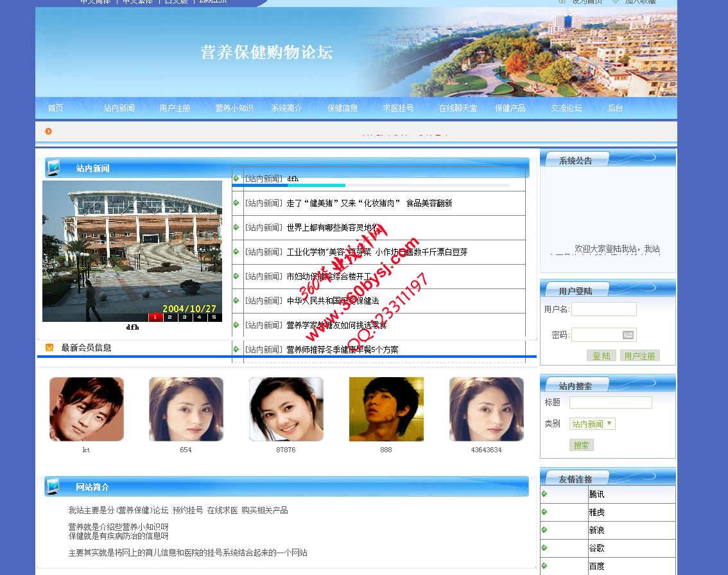Open 用户注册 from the navigation bar
The height and width of the screenshot is (575, 728).
pyautogui.click(x=175, y=108)
